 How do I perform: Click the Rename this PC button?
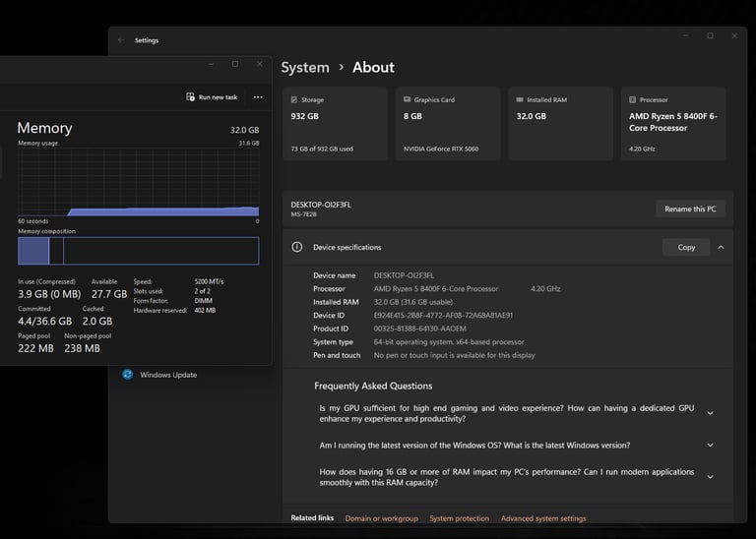(690, 210)
